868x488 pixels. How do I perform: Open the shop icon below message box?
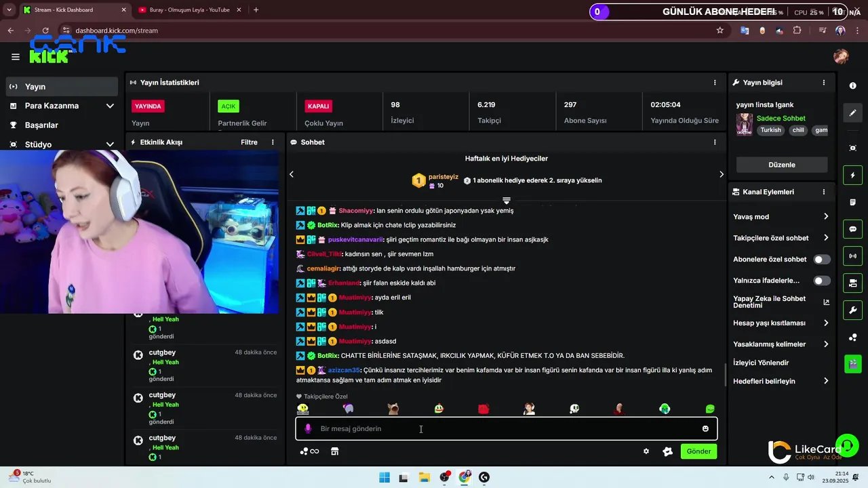tap(334, 451)
